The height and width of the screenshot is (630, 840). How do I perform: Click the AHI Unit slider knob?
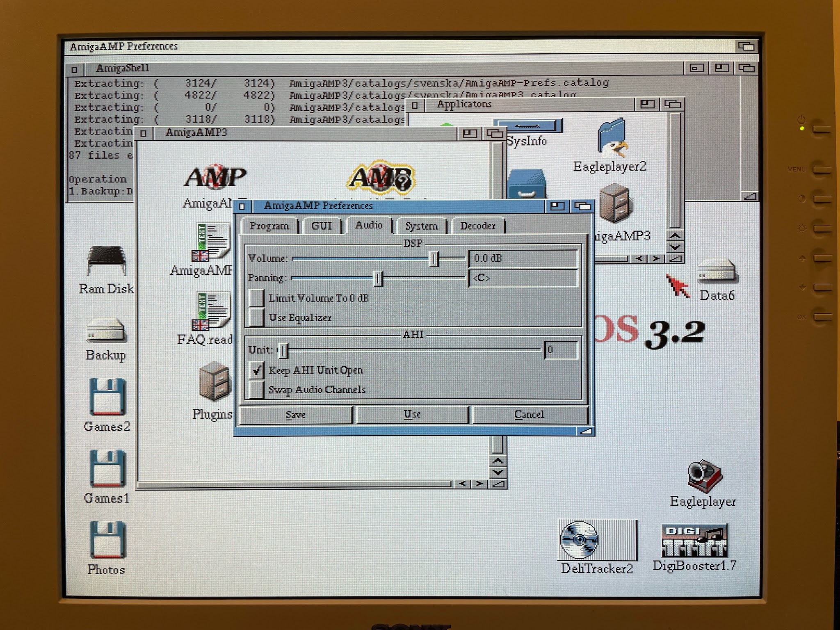(x=283, y=350)
